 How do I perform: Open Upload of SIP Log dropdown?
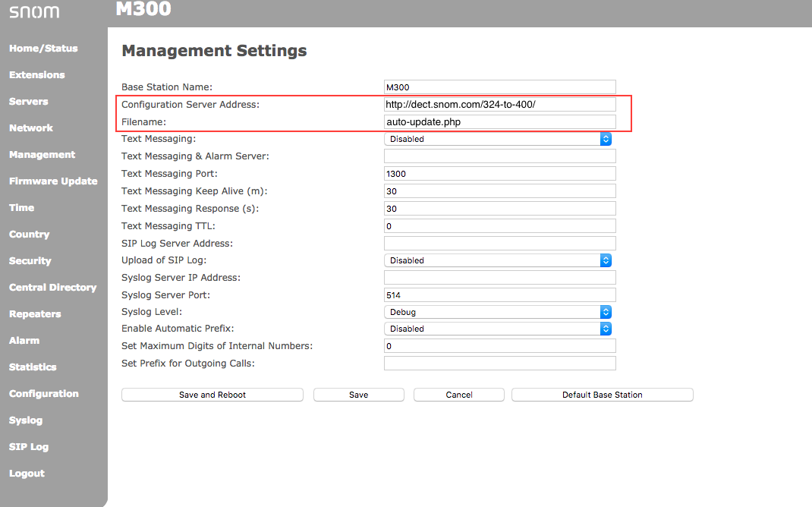498,260
